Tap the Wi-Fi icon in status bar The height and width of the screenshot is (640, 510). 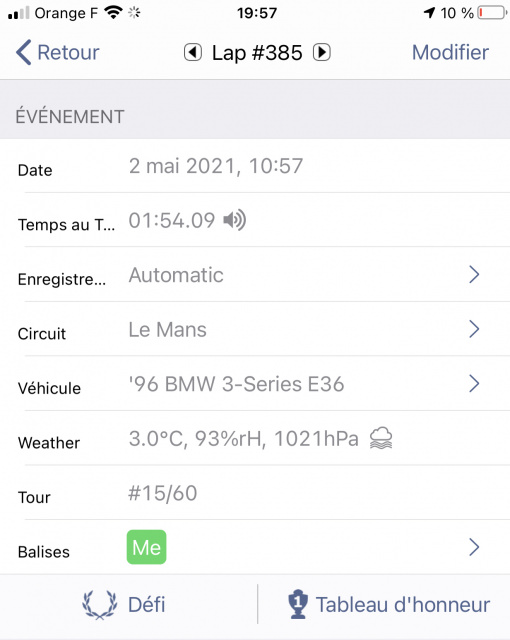tap(113, 13)
